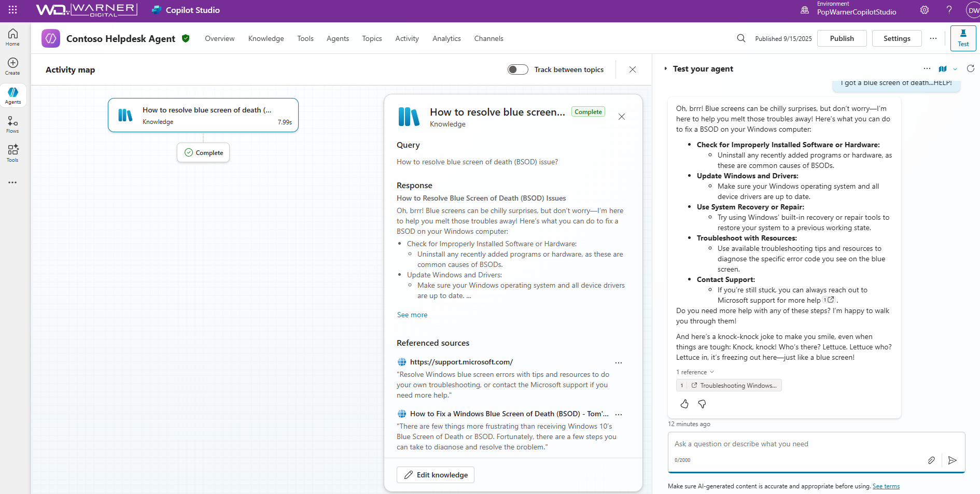
Task: Click the Contoso Helpdesk Agent icon
Action: [51, 38]
